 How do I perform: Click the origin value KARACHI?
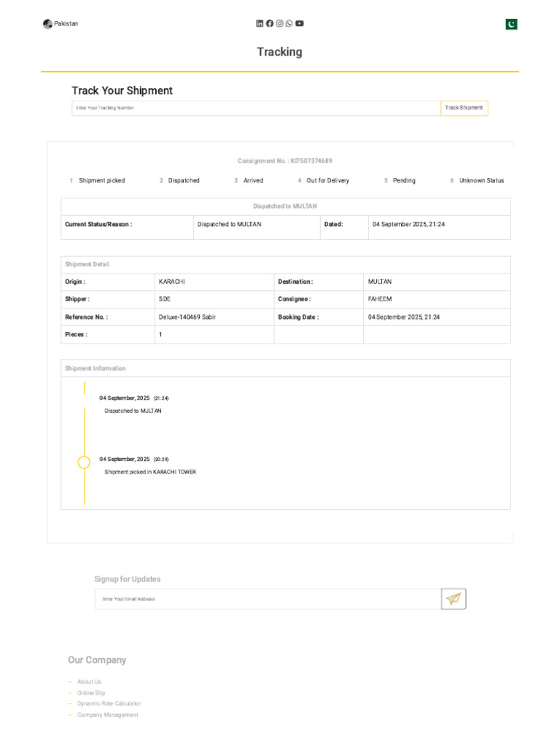pos(172,282)
